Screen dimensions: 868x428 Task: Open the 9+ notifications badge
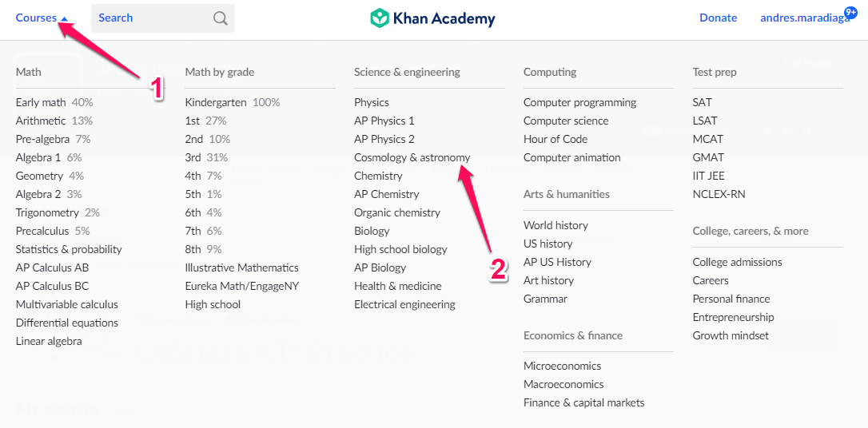[850, 11]
